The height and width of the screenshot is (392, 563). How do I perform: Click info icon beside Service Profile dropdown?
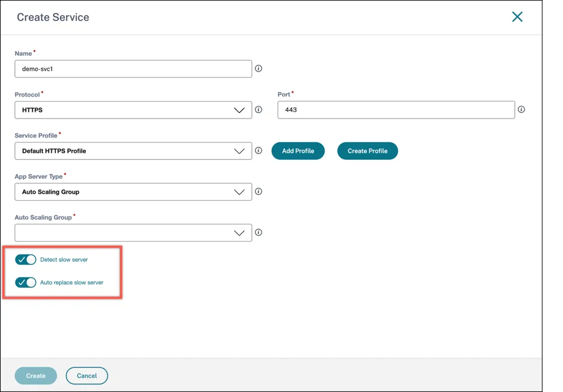(x=258, y=150)
